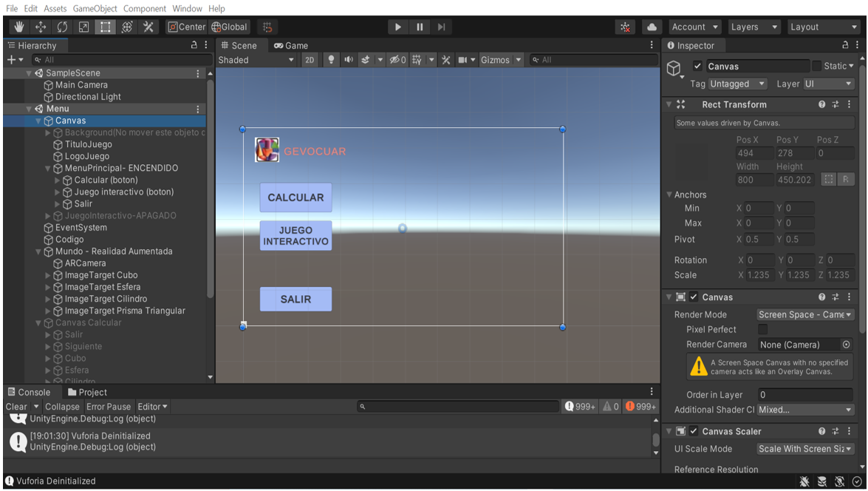
Task: Open the cloud services icon
Action: pyautogui.click(x=652, y=27)
